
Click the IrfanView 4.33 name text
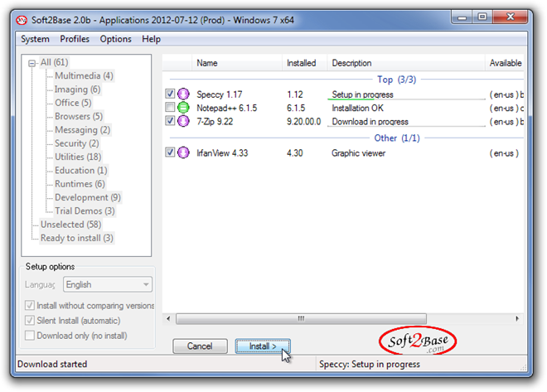click(x=222, y=152)
